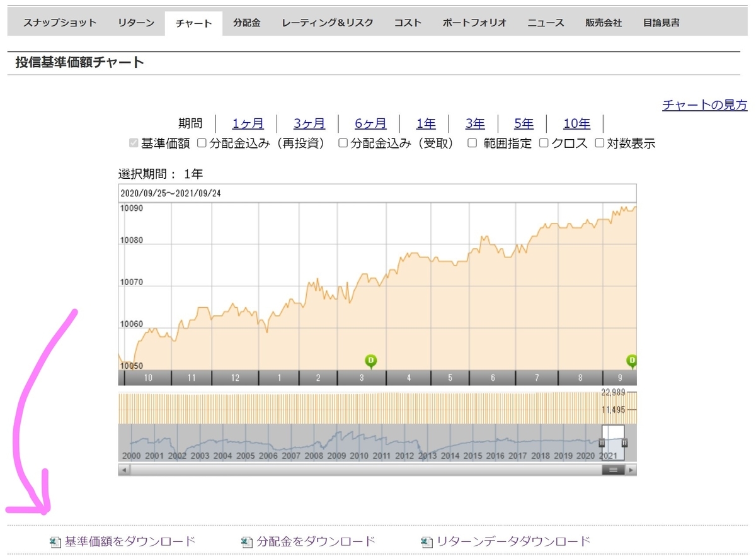Enable the クロス checkbox
The image size is (756, 559).
[x=544, y=143]
